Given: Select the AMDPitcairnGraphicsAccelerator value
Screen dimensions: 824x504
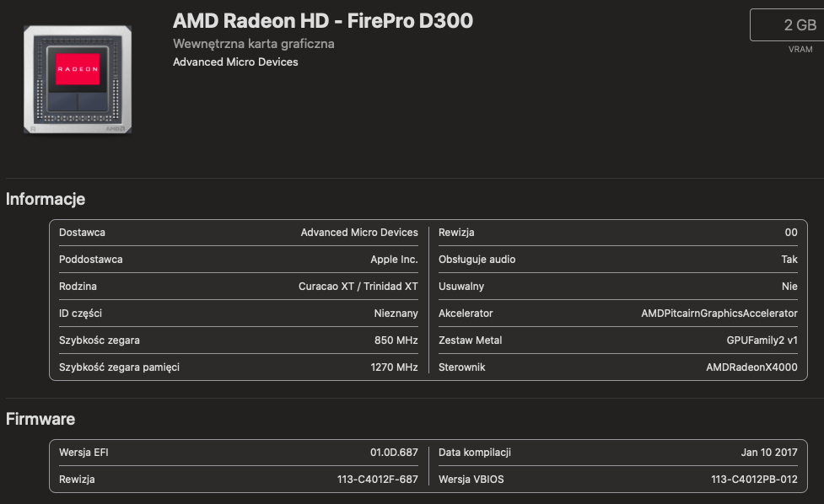Looking at the screenshot, I should [719, 314].
